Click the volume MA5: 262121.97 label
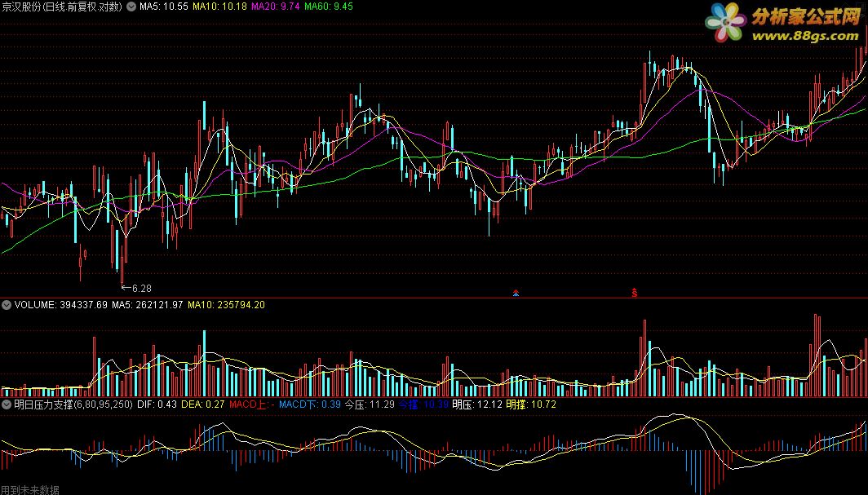The height and width of the screenshot is (495, 868). (x=147, y=305)
